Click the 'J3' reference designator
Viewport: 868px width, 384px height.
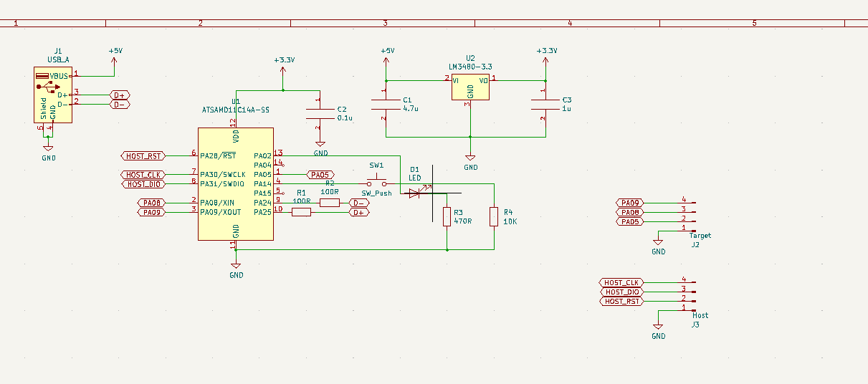pyautogui.click(x=695, y=325)
